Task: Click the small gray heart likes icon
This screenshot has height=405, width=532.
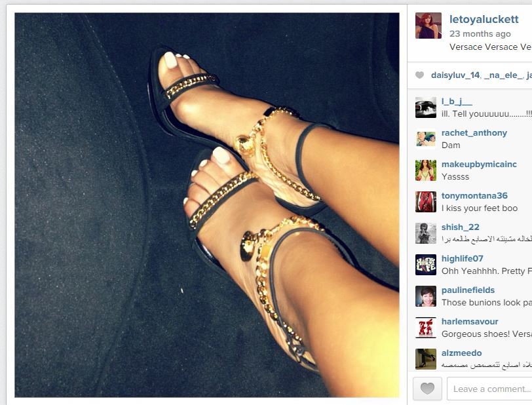Action: tap(420, 75)
